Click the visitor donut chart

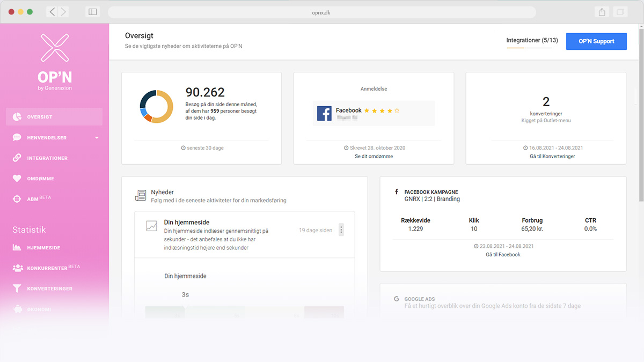pyautogui.click(x=156, y=106)
